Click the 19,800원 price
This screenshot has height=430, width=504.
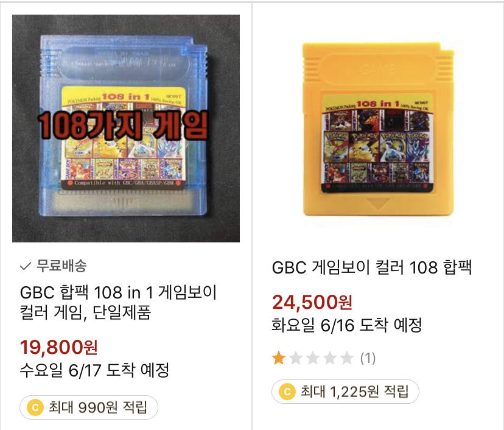(59, 347)
